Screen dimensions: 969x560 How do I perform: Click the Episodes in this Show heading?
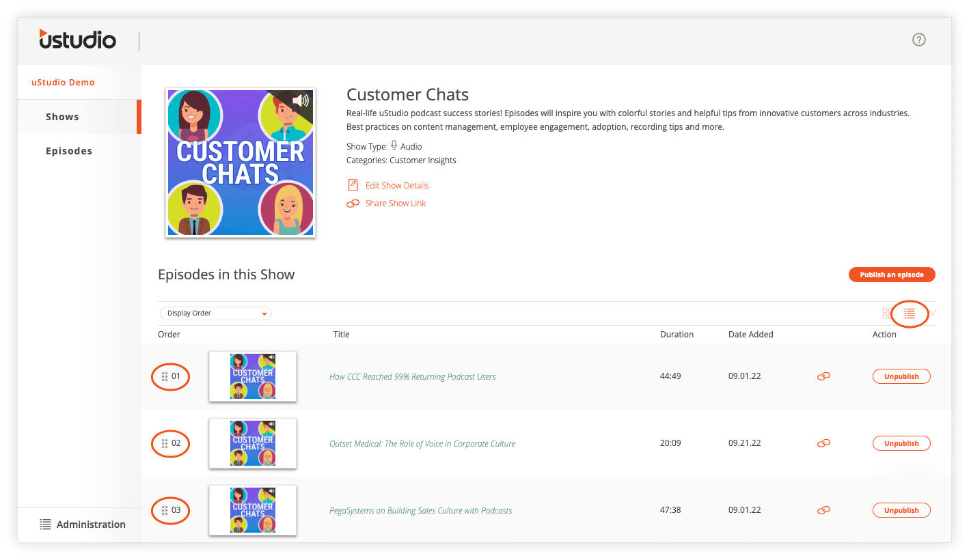tap(226, 275)
